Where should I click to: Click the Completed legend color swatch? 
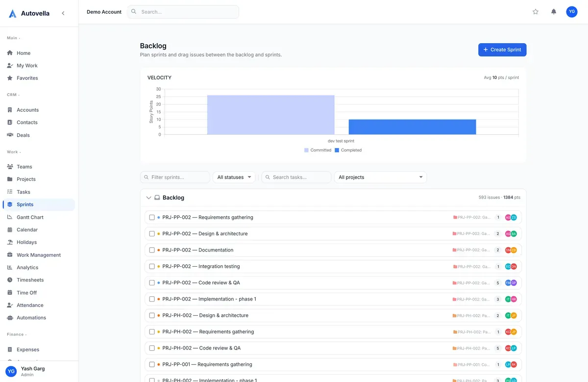pyautogui.click(x=337, y=150)
